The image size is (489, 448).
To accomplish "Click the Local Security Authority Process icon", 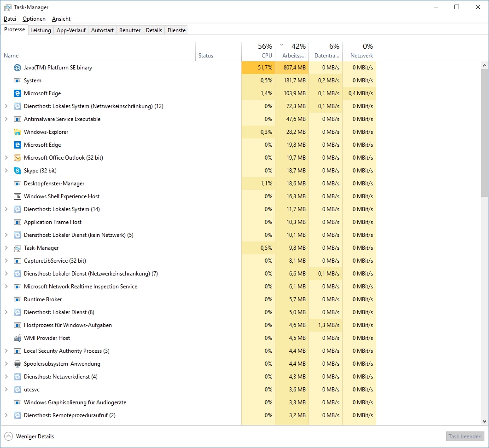I will tap(17, 351).
